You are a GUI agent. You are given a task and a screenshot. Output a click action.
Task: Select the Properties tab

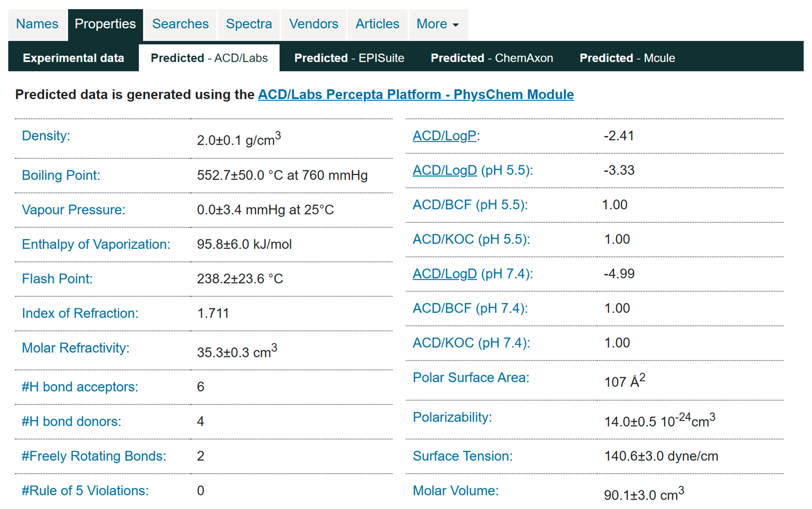[x=105, y=24]
